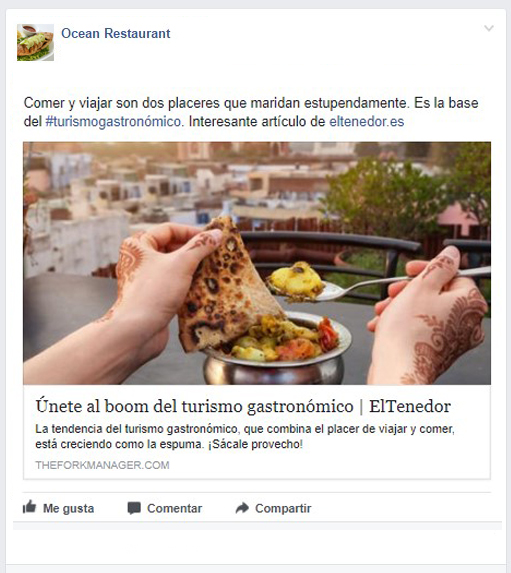Viewport: 511px width, 573px height.
Task: Click the article description about turismo gastronómico
Action: (245, 436)
